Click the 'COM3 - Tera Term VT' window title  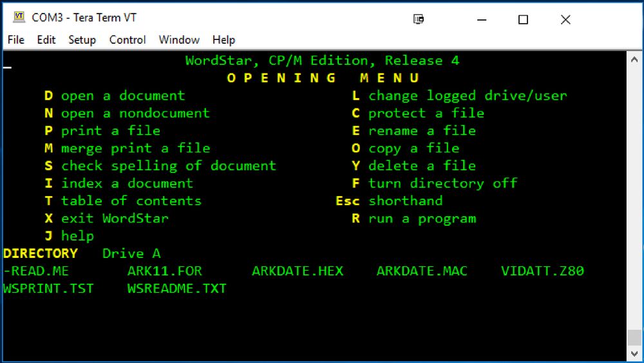tap(84, 17)
